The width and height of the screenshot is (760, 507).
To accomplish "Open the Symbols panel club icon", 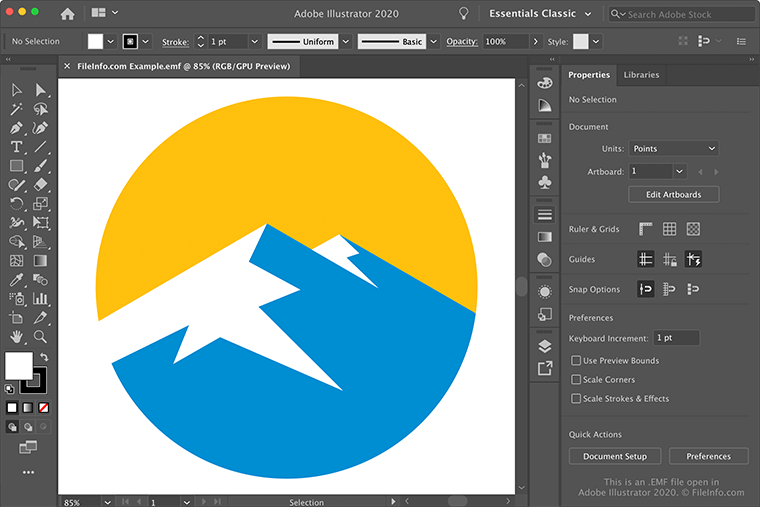I will 544,183.
